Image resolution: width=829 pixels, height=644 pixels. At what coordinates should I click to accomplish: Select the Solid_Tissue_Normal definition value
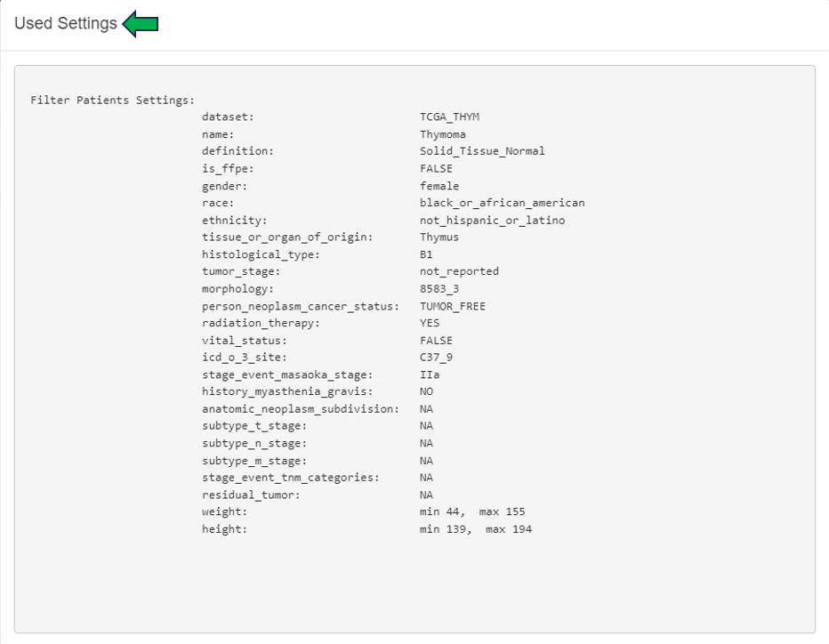click(x=482, y=151)
